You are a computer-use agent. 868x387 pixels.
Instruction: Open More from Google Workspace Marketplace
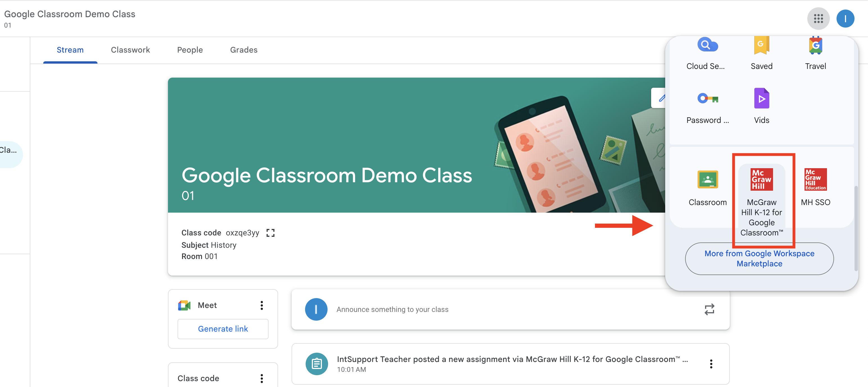click(x=759, y=259)
